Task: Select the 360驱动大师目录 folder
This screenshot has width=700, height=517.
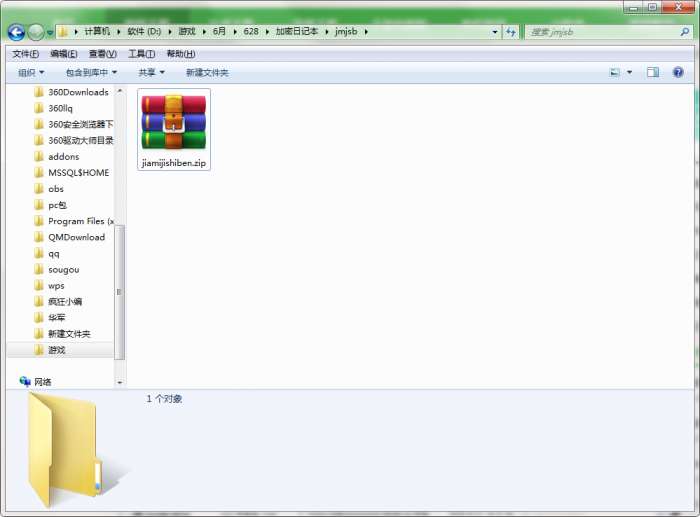Action: [x=73, y=141]
